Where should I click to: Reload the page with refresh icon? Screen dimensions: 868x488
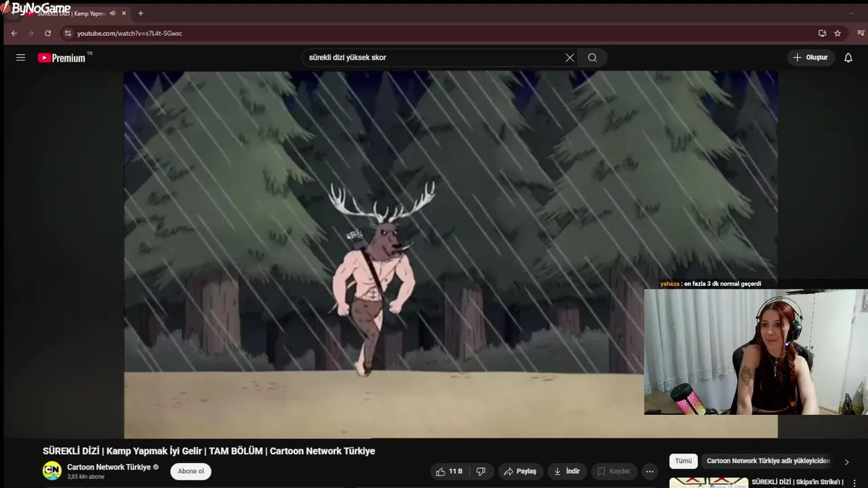coord(47,33)
